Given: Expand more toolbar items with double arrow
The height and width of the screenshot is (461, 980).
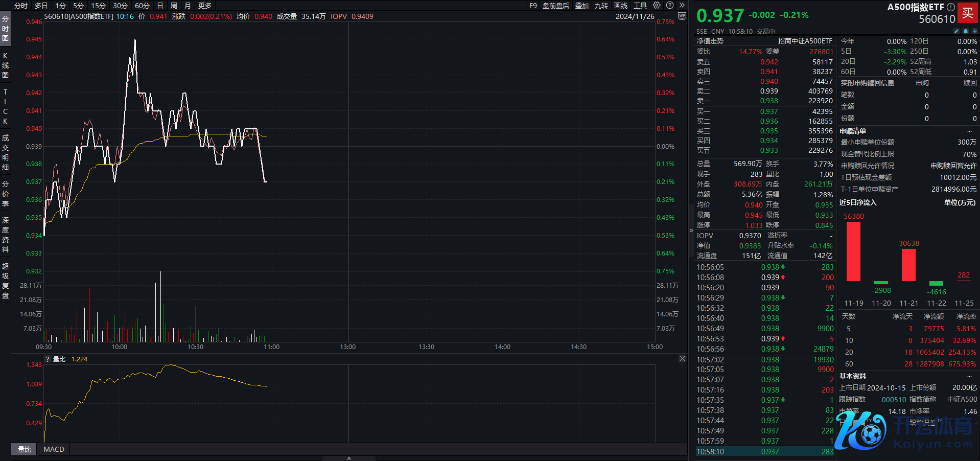Looking at the screenshot, I should click(x=682, y=5).
